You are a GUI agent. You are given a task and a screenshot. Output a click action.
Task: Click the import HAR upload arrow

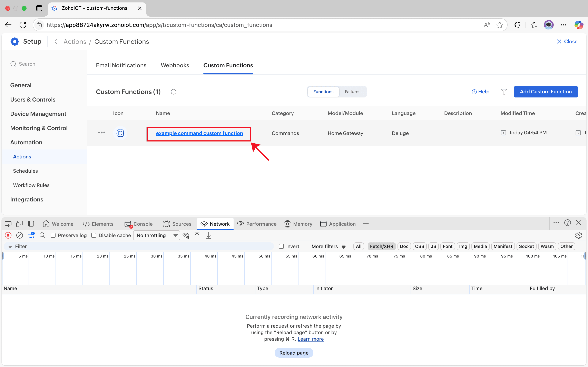point(197,235)
